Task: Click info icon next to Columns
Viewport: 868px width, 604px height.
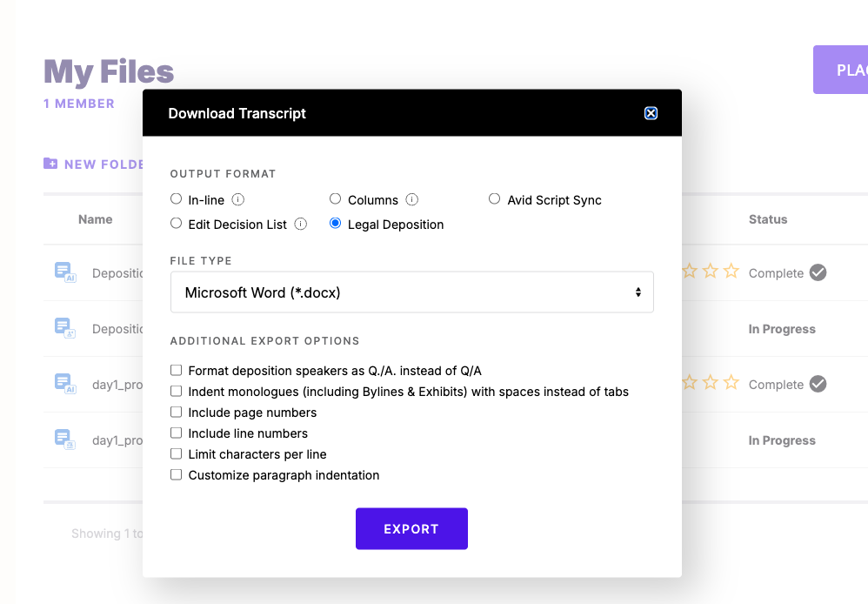Action: 412,199
